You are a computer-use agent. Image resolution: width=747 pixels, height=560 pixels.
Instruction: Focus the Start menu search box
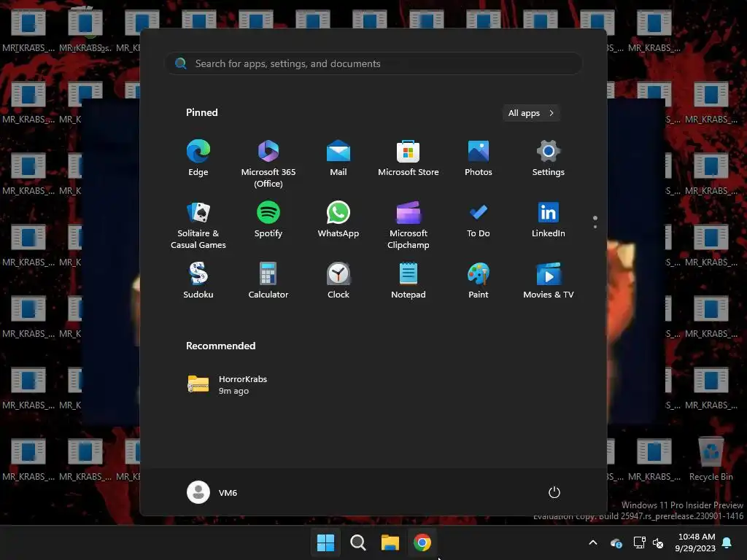373,63
